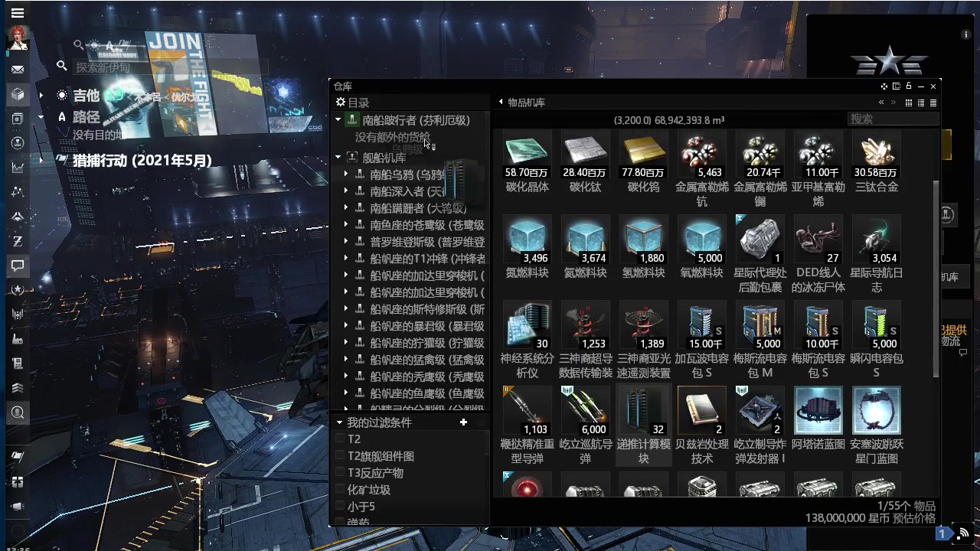Collapse the tree with 物品机库 arrow
The width and height of the screenshot is (980, 551).
(x=501, y=102)
